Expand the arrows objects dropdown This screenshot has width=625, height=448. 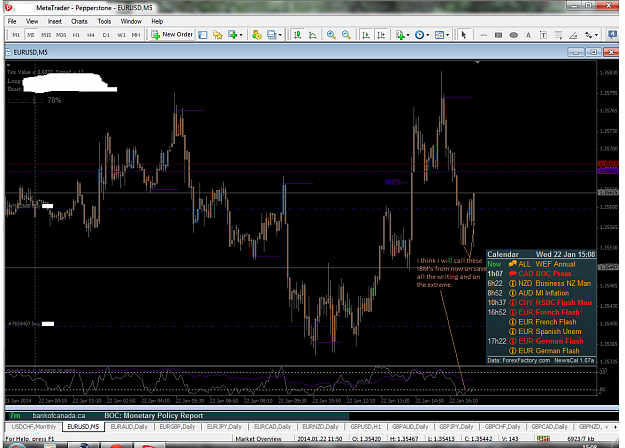click(x=596, y=35)
